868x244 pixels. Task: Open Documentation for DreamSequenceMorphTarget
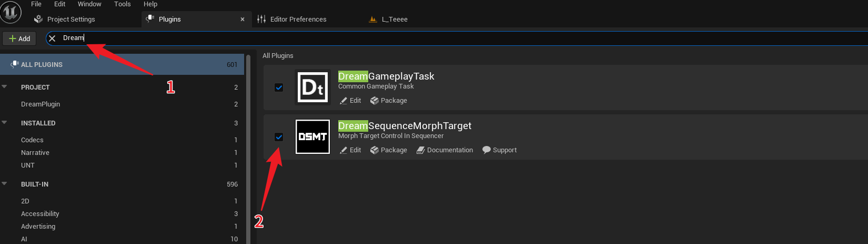coord(450,150)
